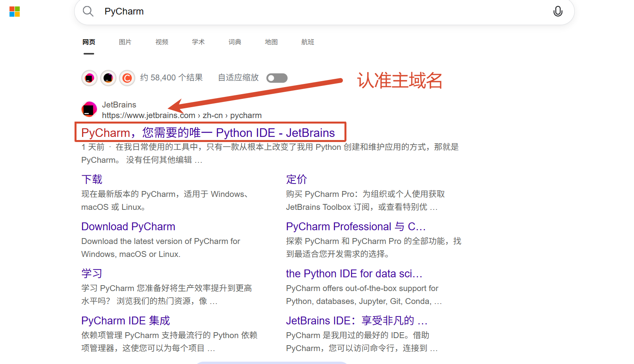Click the description "学习 PyCharm 您准备好将生产效率提升到更高"
634x364 pixels.
point(166,295)
